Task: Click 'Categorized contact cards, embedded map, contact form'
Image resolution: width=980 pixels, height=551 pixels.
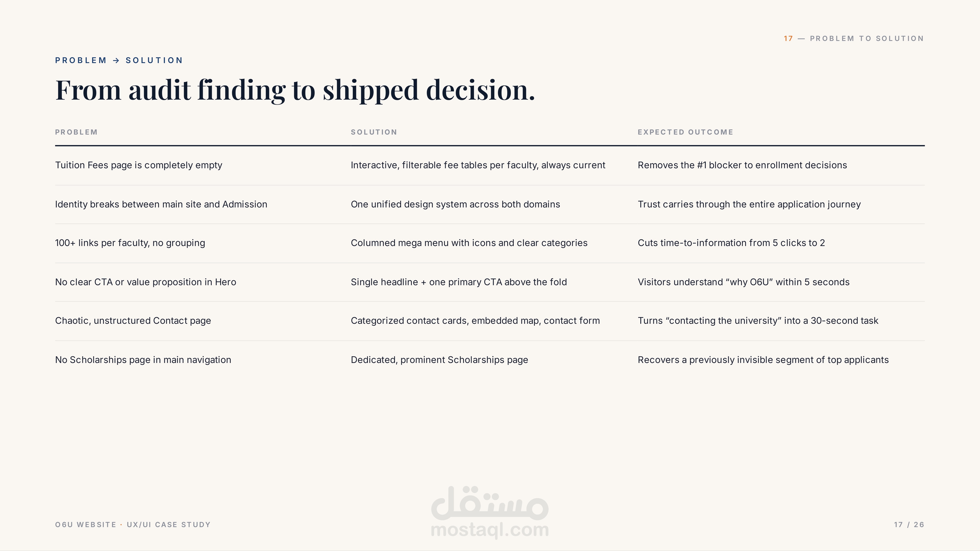Action: [x=475, y=321]
